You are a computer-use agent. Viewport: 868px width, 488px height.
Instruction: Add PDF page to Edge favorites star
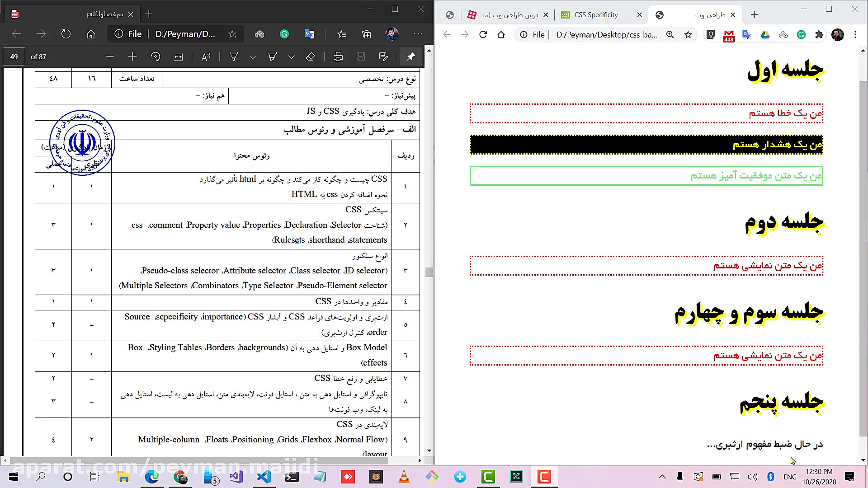pyautogui.click(x=232, y=34)
